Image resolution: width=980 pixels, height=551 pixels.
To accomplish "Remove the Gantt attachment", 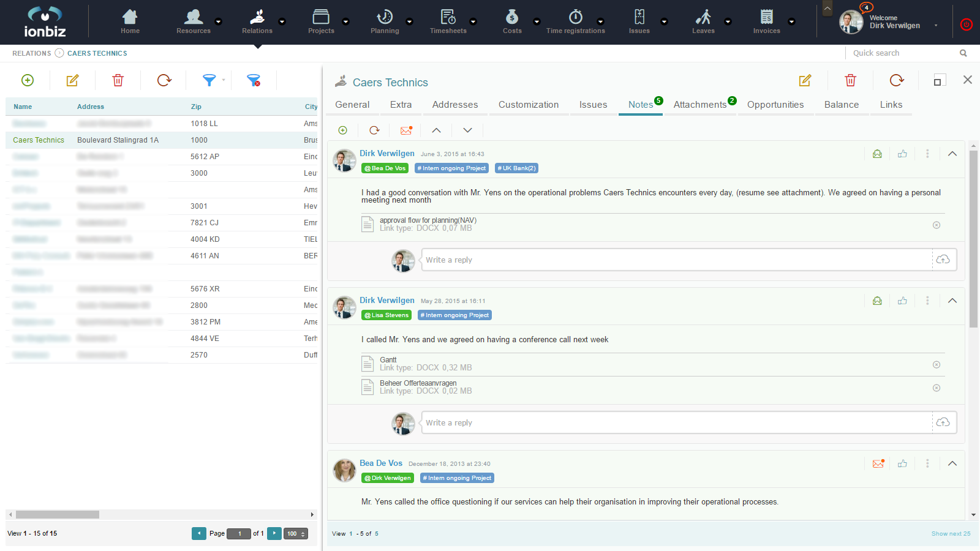I will click(937, 364).
